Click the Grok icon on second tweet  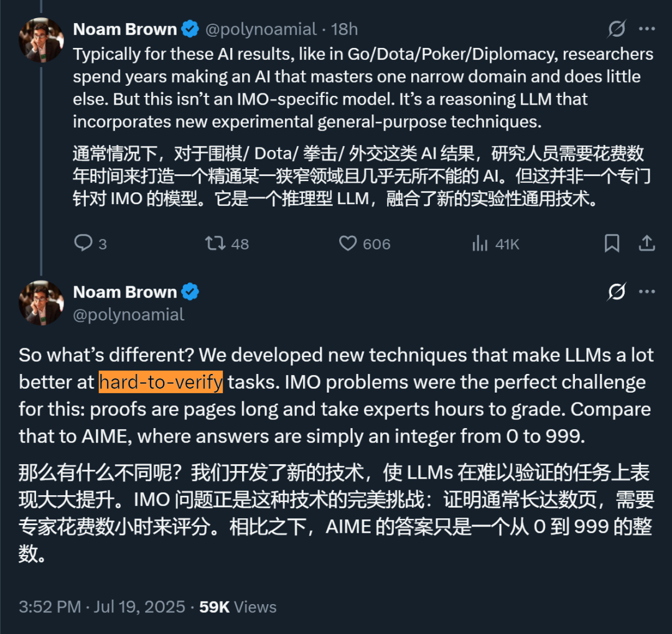tap(617, 292)
